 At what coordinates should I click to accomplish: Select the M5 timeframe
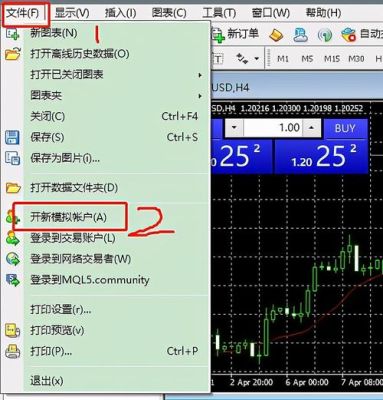coord(307,59)
